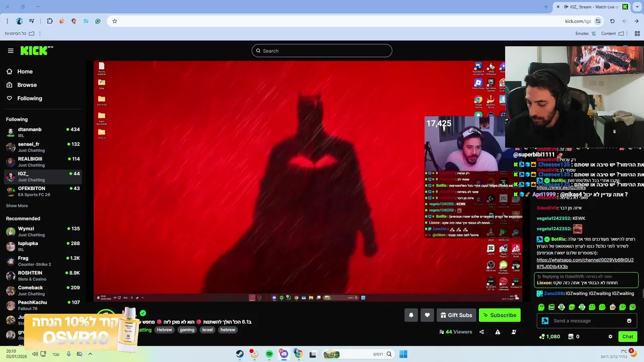Follow channel with heart button
Viewport: 644px width, 362px height.
tap(427, 315)
